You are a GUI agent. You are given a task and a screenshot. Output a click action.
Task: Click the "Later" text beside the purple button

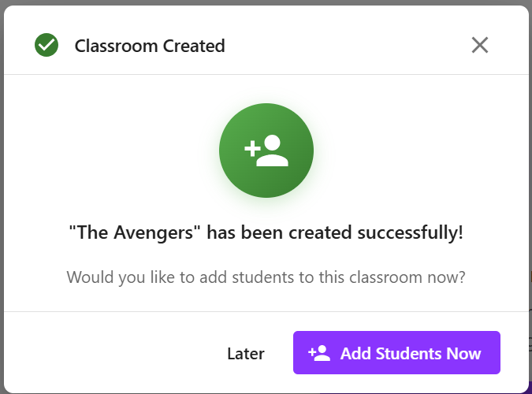[x=246, y=354]
